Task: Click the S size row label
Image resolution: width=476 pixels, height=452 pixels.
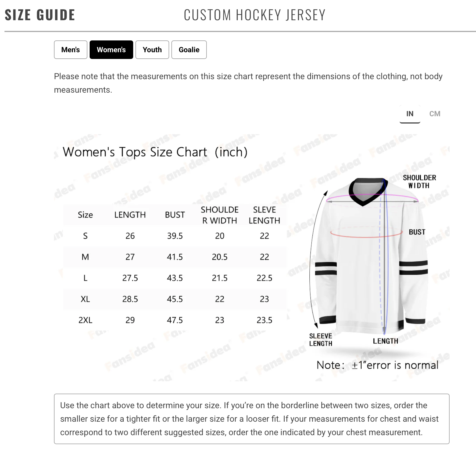Action: (x=85, y=236)
